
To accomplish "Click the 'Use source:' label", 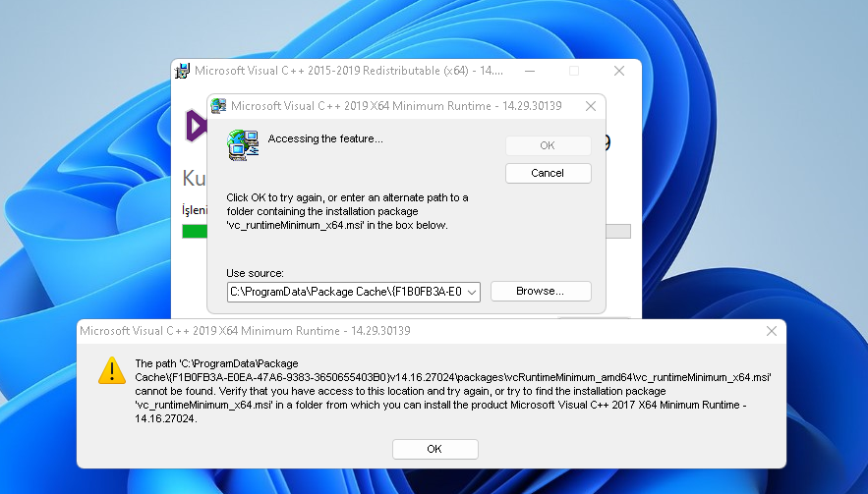I will pos(255,273).
